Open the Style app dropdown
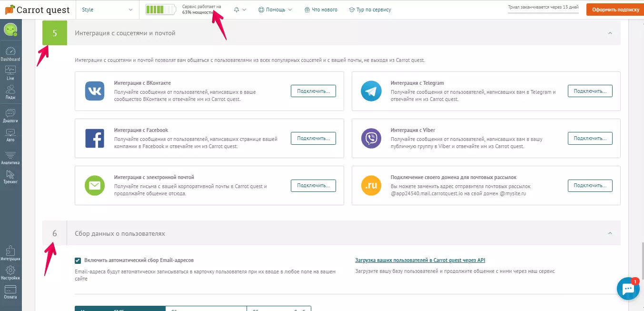This screenshot has width=644, height=311. [x=108, y=10]
